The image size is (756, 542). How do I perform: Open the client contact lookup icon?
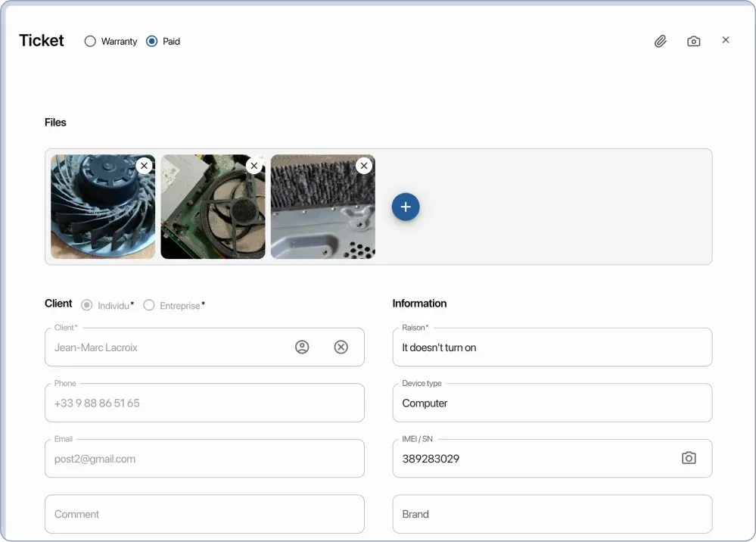point(302,347)
